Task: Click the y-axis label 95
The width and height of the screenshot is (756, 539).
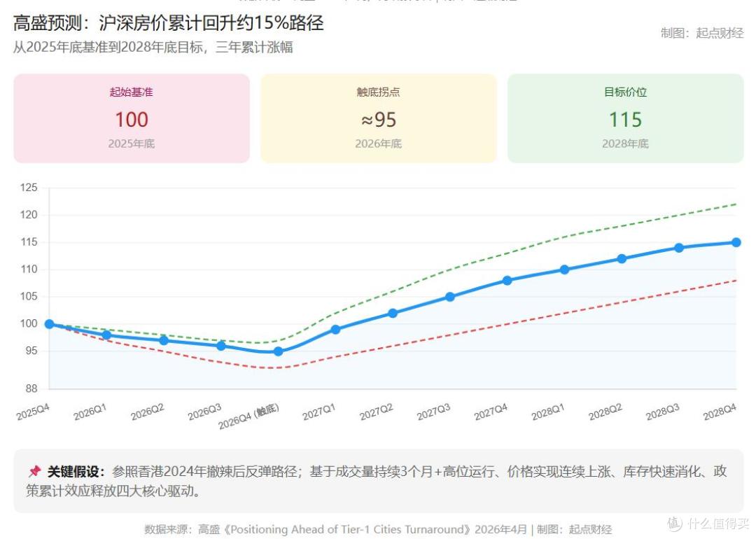Action: tap(31, 351)
